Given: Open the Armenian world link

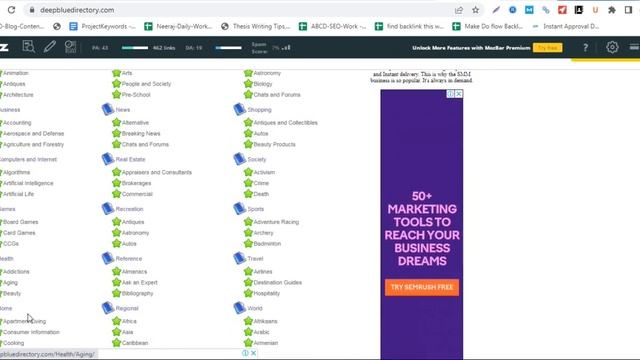Looking at the screenshot, I should [266, 343].
